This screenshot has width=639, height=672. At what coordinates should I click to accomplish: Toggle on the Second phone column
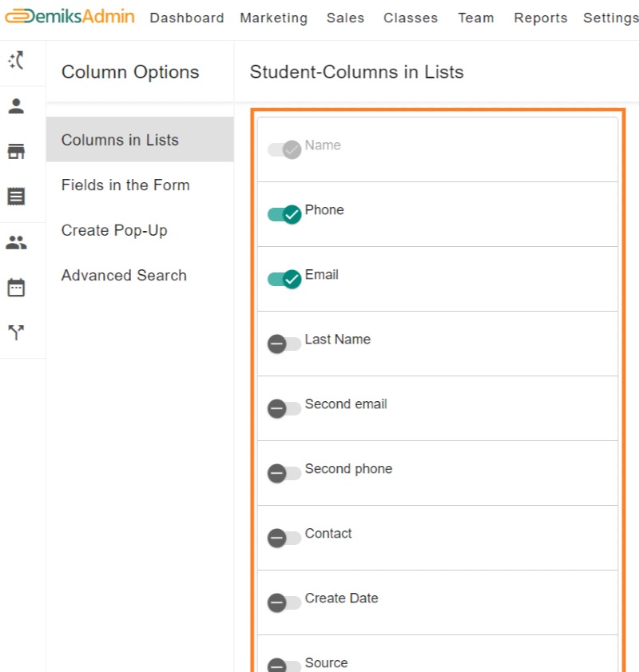284,473
